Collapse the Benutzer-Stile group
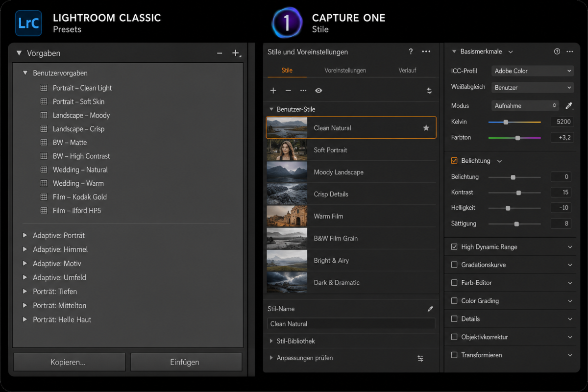The height and width of the screenshot is (392, 588). (x=271, y=109)
